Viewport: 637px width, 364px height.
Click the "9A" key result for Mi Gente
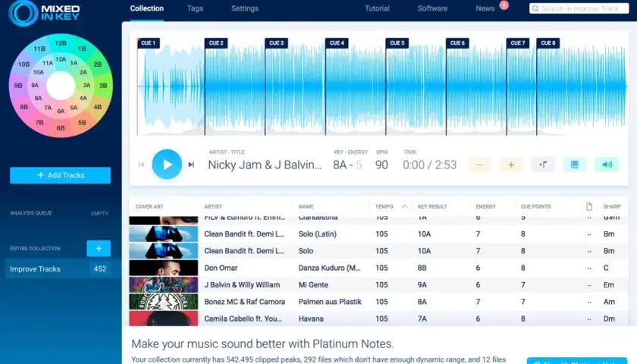pos(422,285)
